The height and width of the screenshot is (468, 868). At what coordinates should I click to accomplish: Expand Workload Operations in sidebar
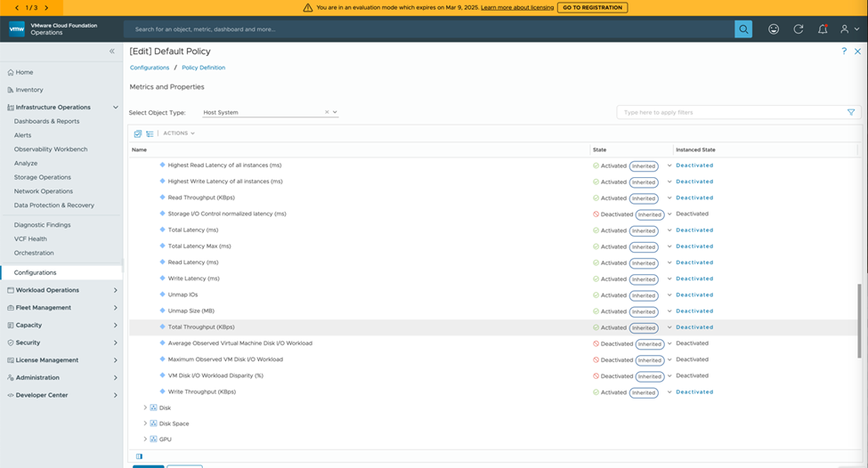tap(116, 290)
